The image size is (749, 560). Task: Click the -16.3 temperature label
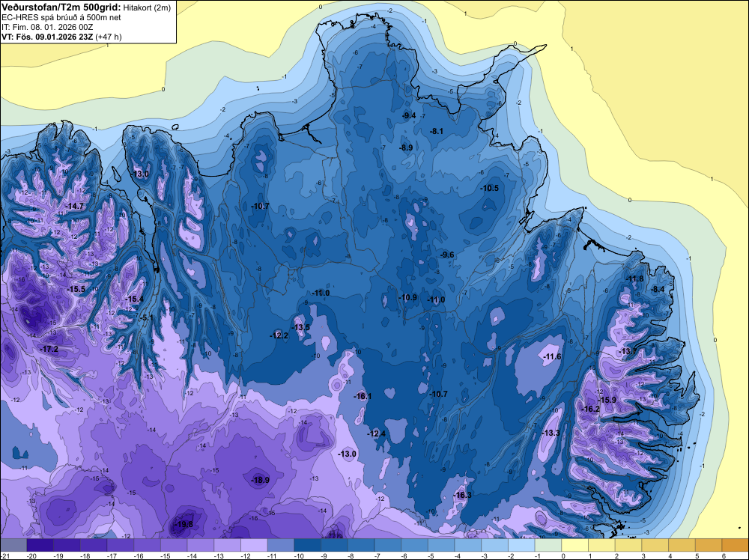[462, 495]
